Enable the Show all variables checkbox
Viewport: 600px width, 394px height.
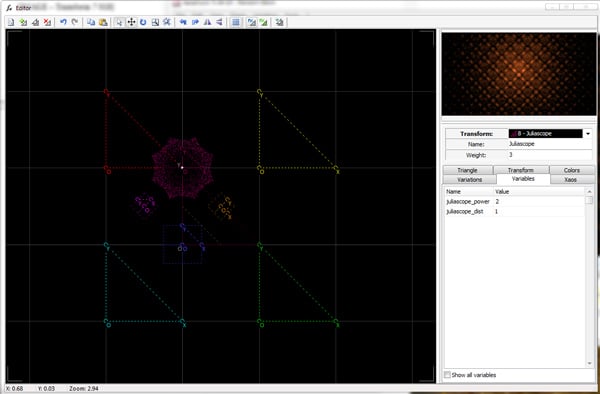[x=447, y=375]
